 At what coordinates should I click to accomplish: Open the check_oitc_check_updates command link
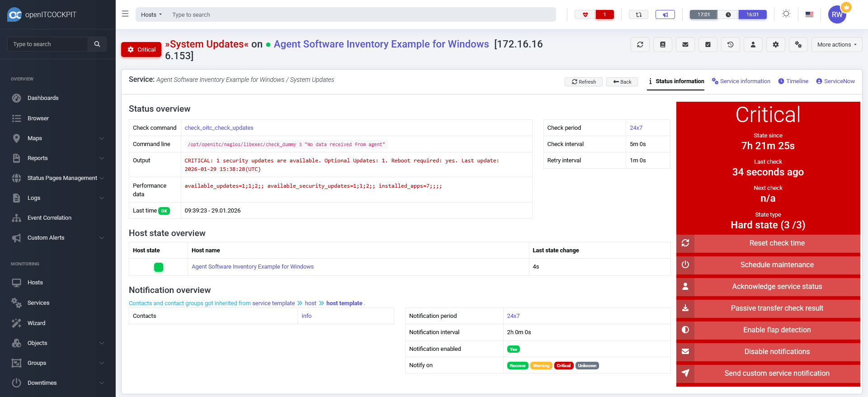(x=219, y=128)
